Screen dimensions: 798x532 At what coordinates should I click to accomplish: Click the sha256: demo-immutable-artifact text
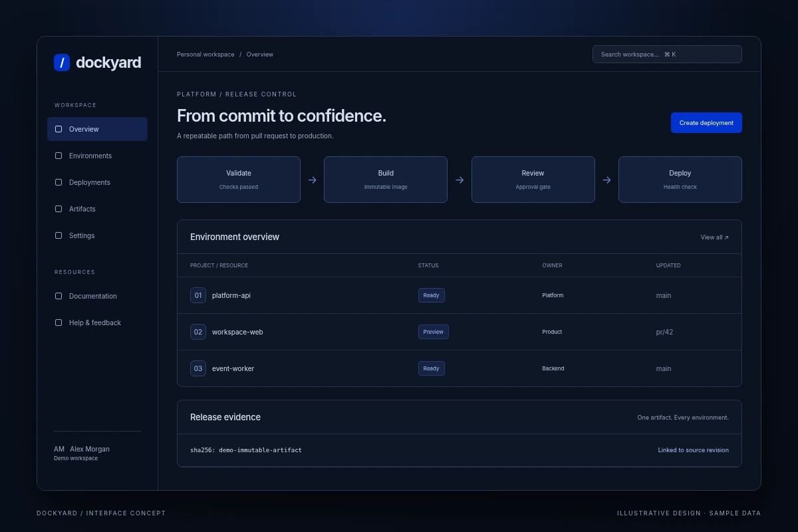click(246, 450)
